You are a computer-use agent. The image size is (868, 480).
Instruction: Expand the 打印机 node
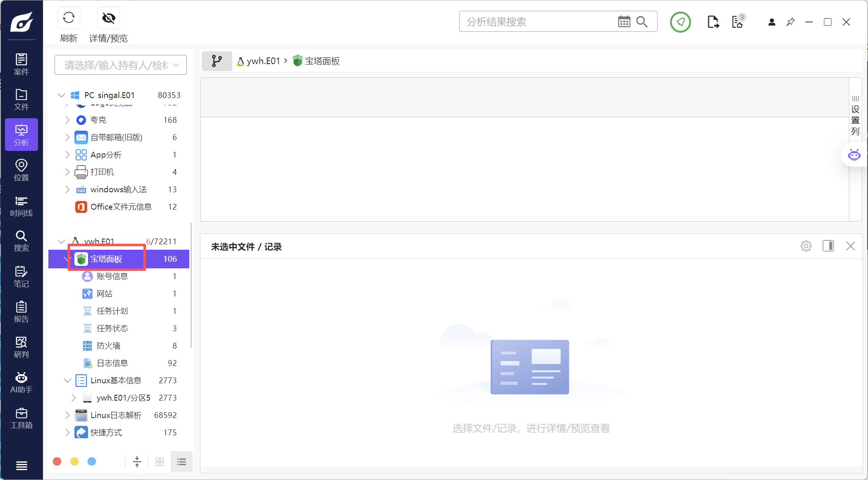click(x=67, y=172)
